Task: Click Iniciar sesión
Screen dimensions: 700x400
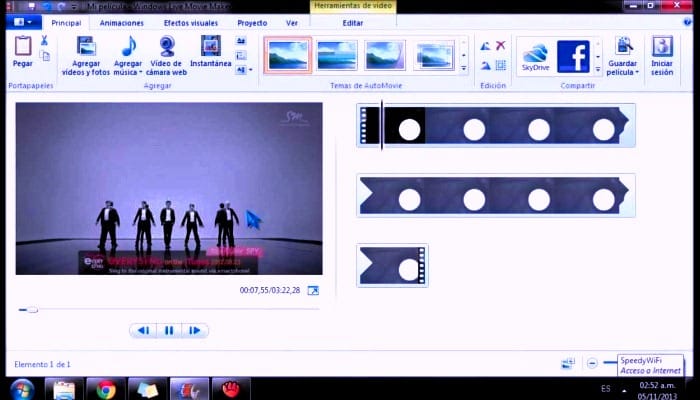Action: tap(662, 56)
